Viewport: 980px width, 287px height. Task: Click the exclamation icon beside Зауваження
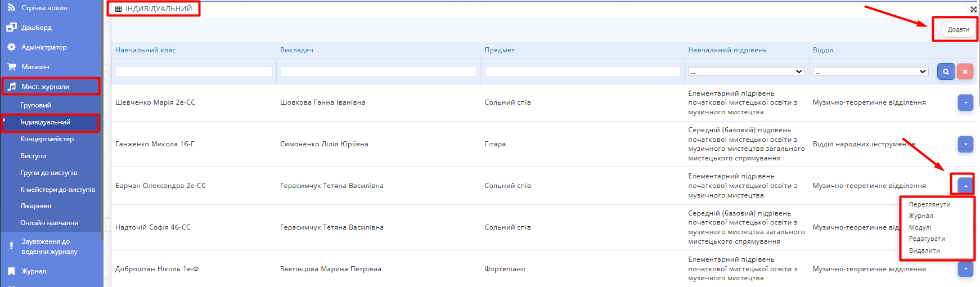pos(11,246)
